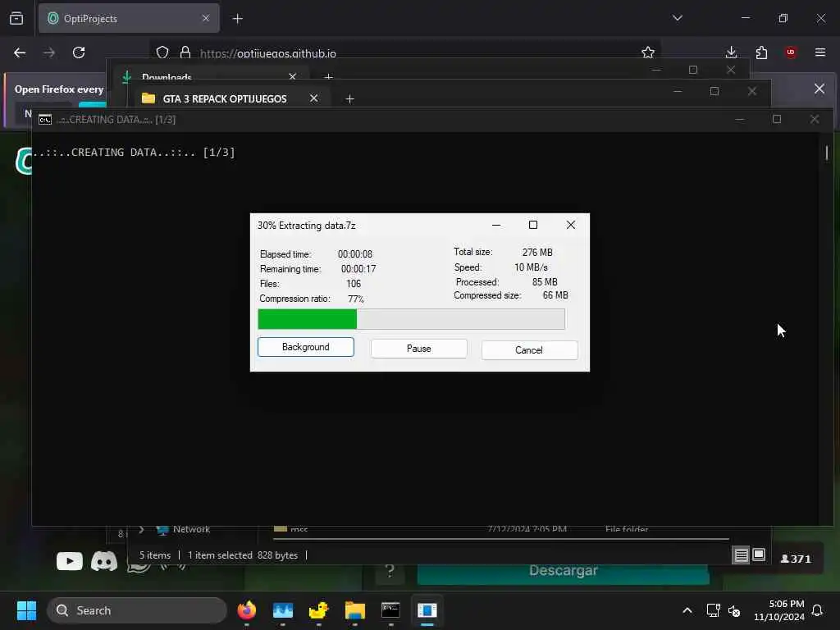The width and height of the screenshot is (840, 630).
Task: Open the command prompt taskbar icon
Action: (390, 610)
